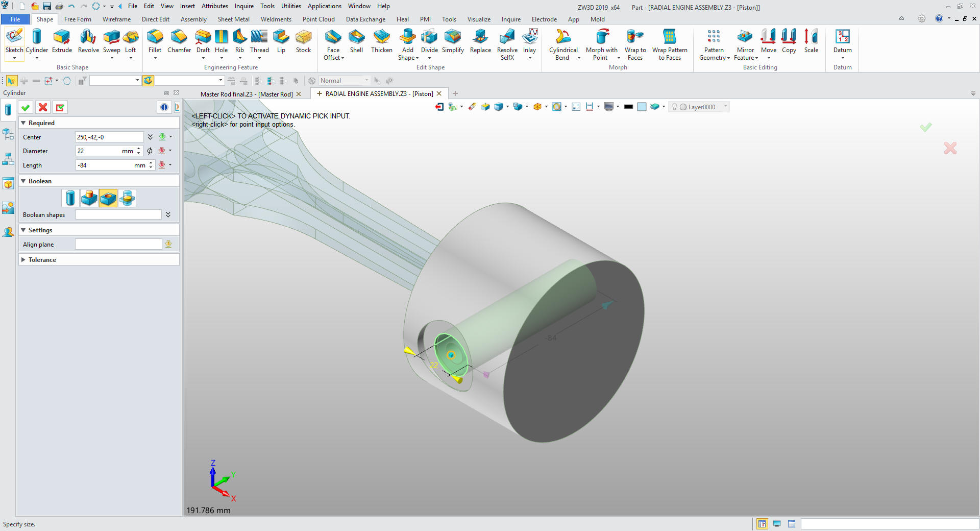Cancel cylinder command with red X
The image size is (980, 531).
click(43, 107)
